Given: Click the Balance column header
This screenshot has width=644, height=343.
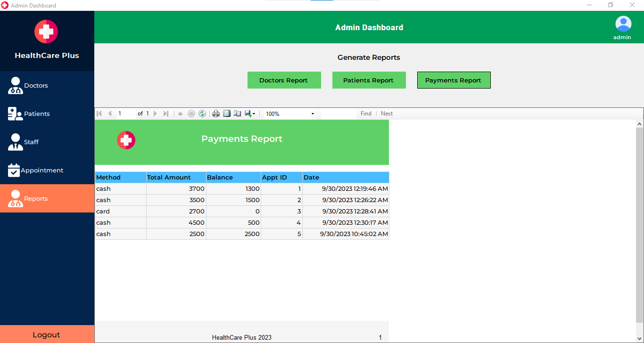Looking at the screenshot, I should click(x=234, y=177).
